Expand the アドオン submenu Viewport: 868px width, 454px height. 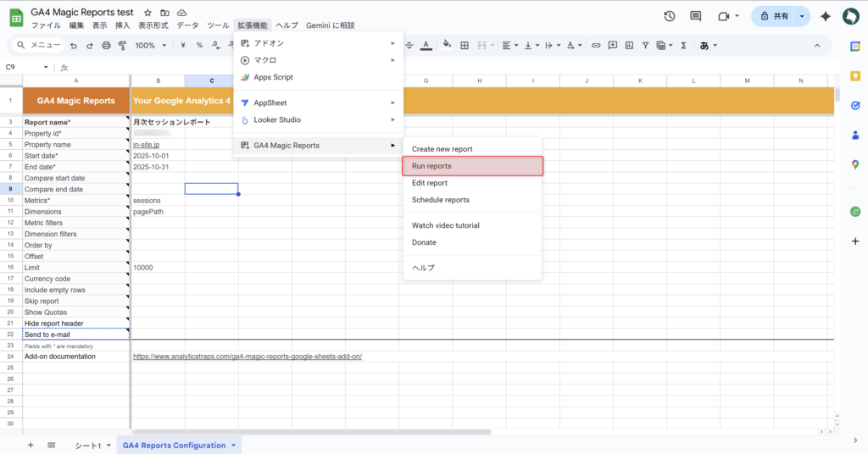(319, 43)
